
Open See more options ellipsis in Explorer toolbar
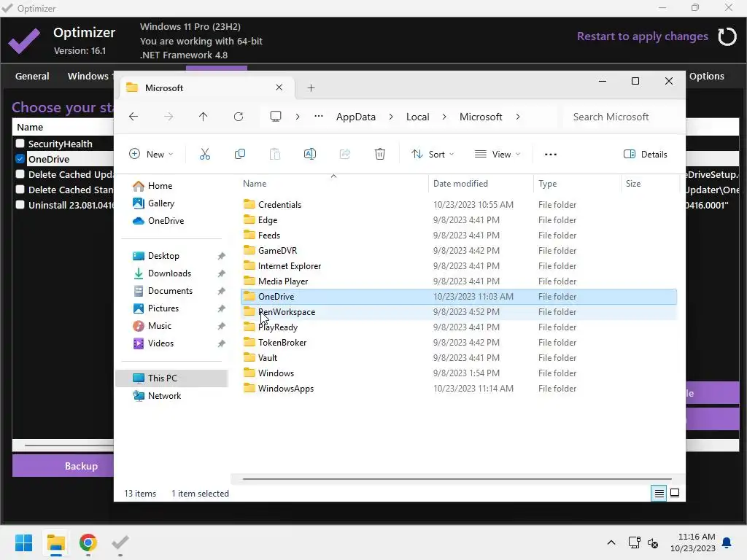click(551, 155)
